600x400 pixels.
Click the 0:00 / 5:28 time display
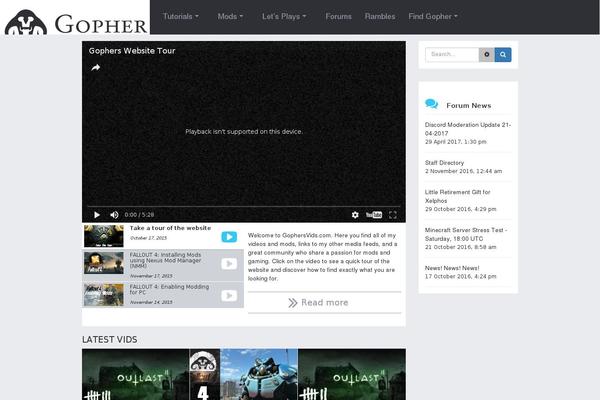point(139,215)
